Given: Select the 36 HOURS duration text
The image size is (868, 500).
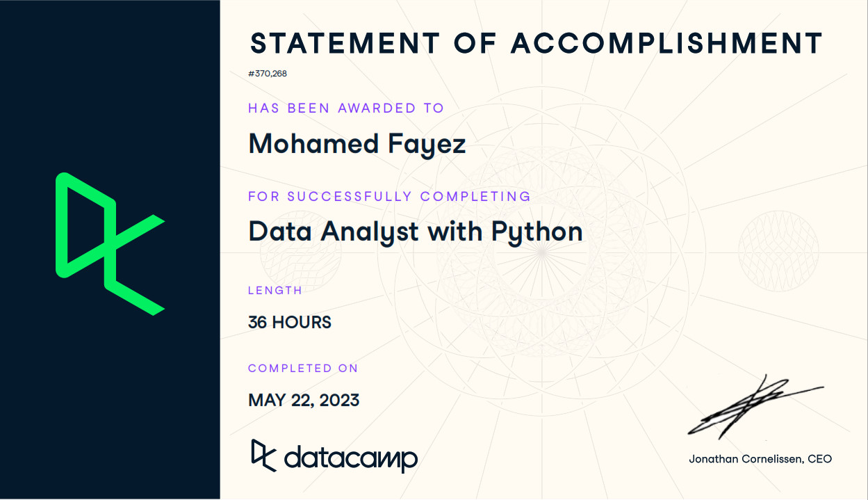Looking at the screenshot, I should point(290,322).
